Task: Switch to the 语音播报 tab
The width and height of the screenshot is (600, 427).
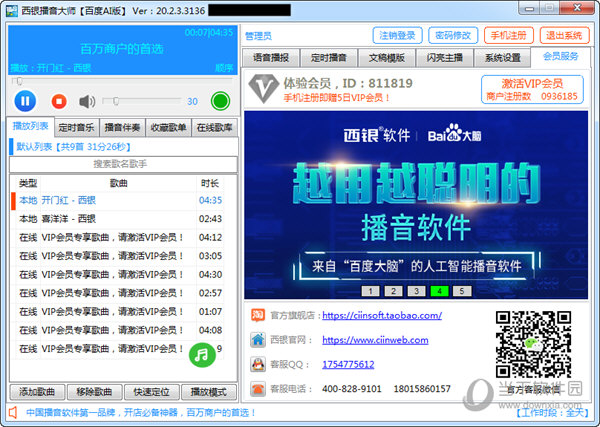Action: (271, 58)
